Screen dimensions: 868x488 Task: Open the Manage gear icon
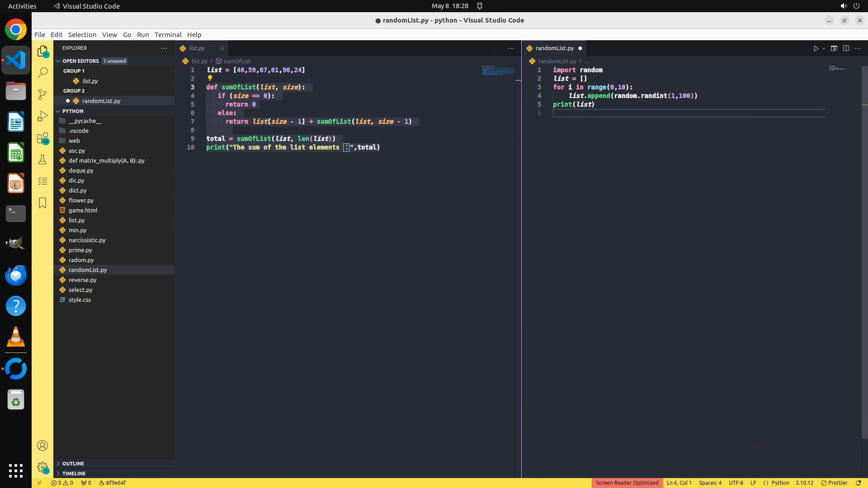click(42, 467)
